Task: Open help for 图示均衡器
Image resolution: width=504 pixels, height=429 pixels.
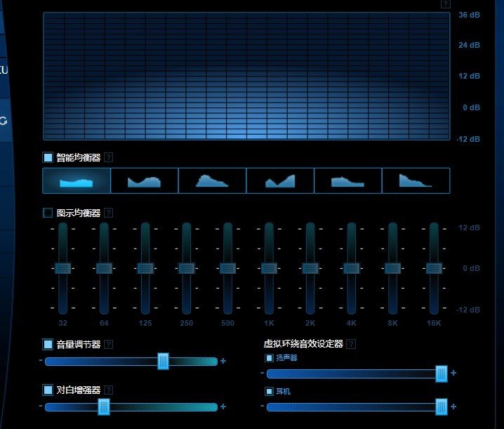Action: tap(109, 213)
